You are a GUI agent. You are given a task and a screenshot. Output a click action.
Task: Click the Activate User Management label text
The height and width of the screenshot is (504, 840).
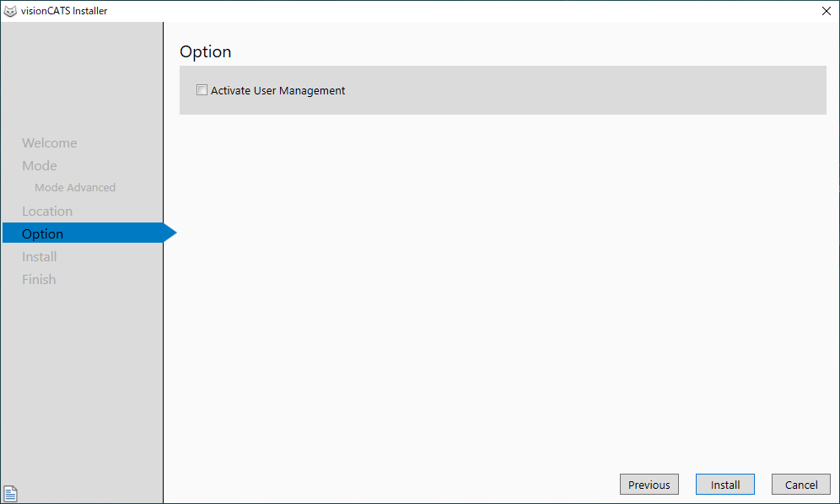click(277, 91)
